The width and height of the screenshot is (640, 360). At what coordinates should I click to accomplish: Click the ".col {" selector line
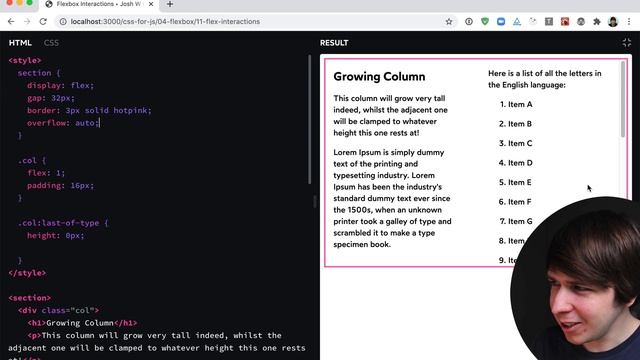(x=32, y=160)
